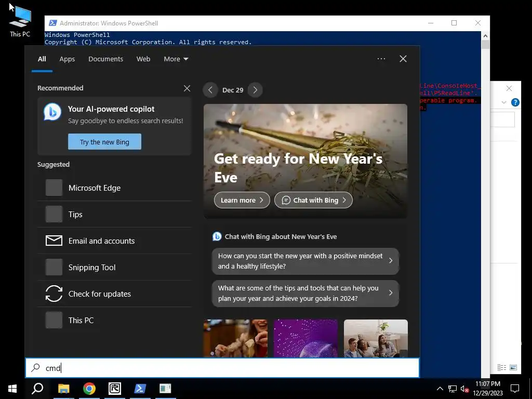This screenshot has height=399, width=532.
Task: Switch to PowerShell on taskbar
Action: pos(140,389)
